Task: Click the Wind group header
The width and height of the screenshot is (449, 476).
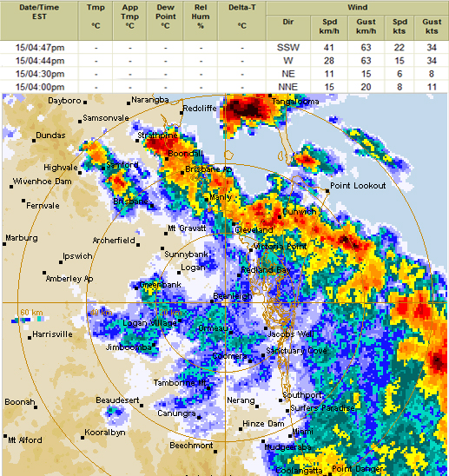Action: (358, 8)
